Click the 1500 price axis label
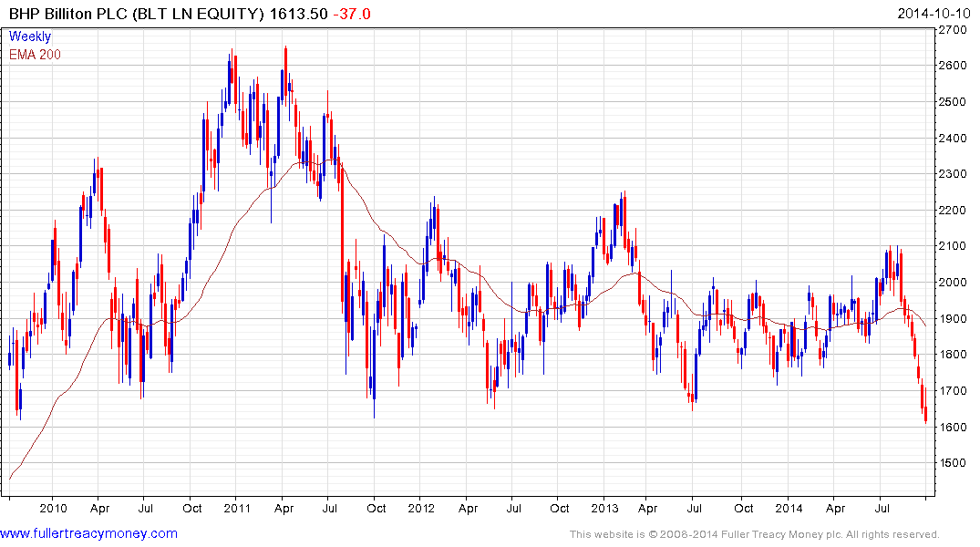This screenshot has width=980, height=547. pos(954,462)
